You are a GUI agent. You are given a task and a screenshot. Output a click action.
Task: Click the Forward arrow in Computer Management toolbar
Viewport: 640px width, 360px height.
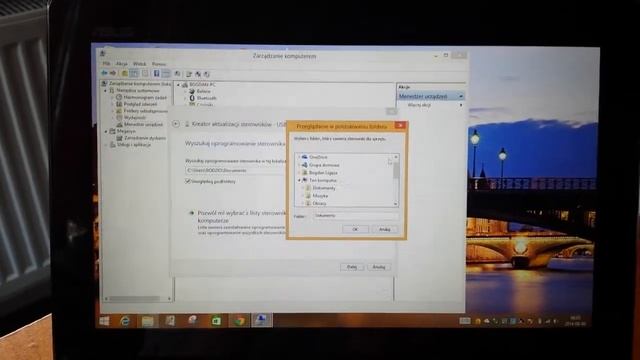[113, 73]
